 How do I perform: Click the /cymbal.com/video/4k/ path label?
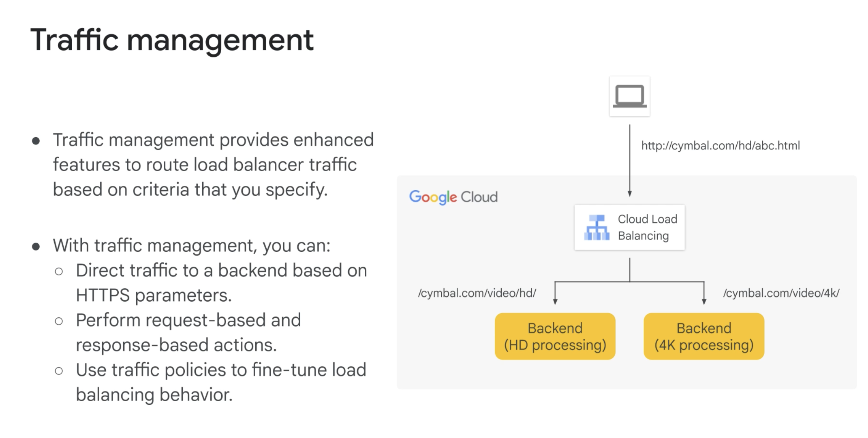pyautogui.click(x=781, y=293)
